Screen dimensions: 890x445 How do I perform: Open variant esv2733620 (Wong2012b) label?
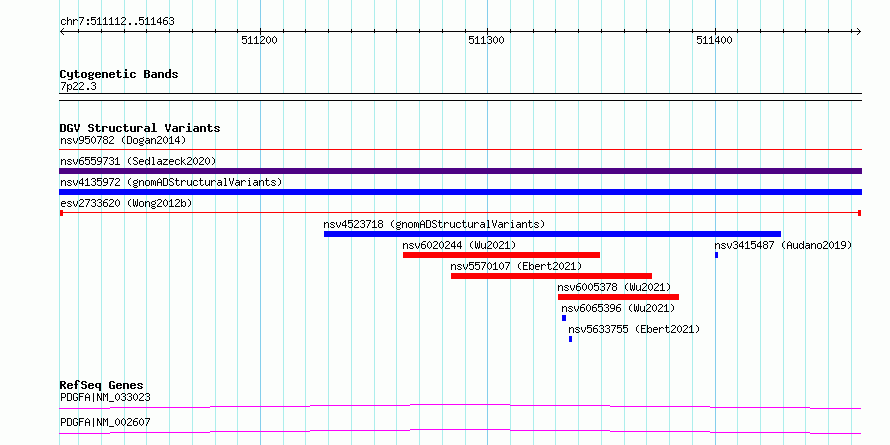tap(126, 203)
